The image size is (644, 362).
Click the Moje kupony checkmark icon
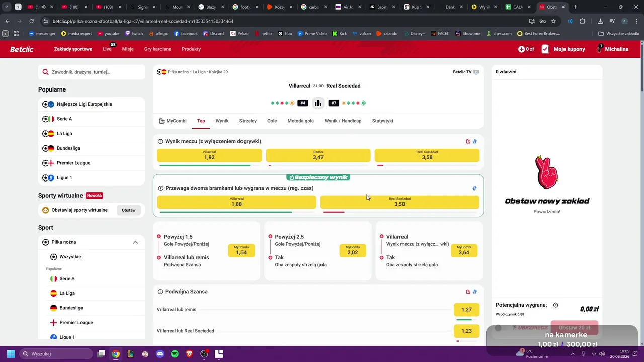545,49
